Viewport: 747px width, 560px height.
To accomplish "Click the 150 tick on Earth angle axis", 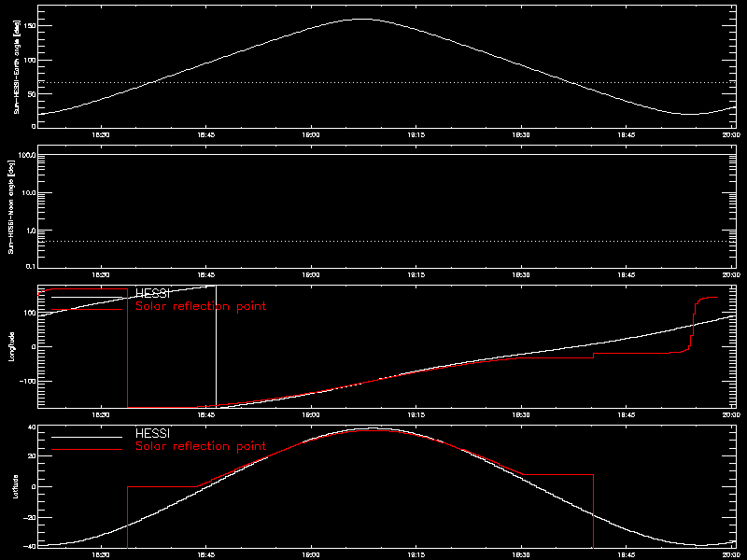I will click(30, 26).
